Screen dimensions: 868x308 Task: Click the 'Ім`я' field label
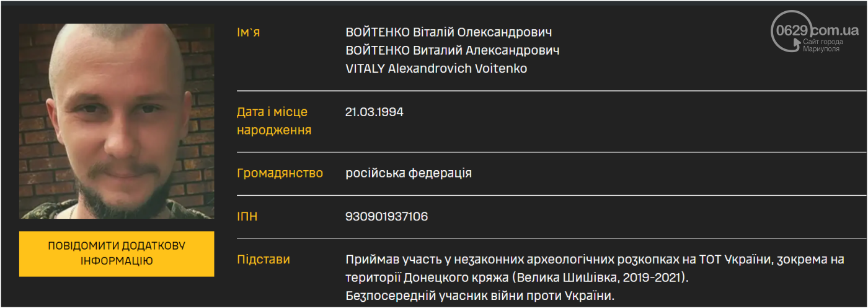click(249, 32)
